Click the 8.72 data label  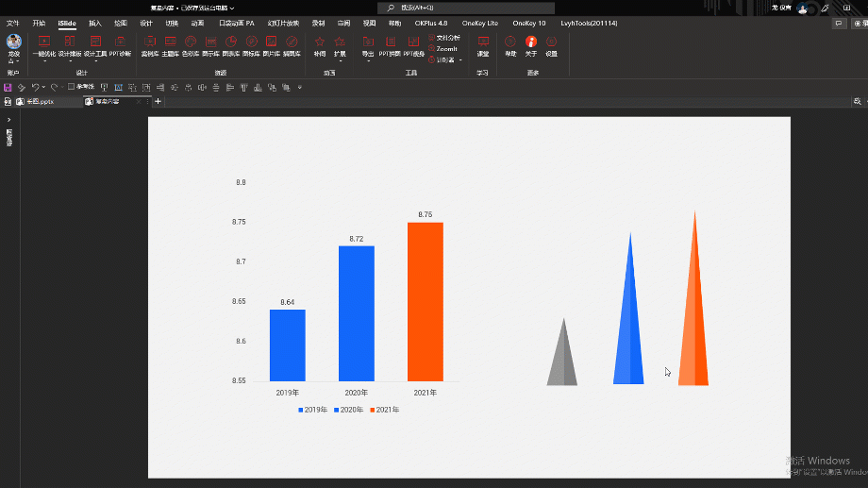[357, 239]
